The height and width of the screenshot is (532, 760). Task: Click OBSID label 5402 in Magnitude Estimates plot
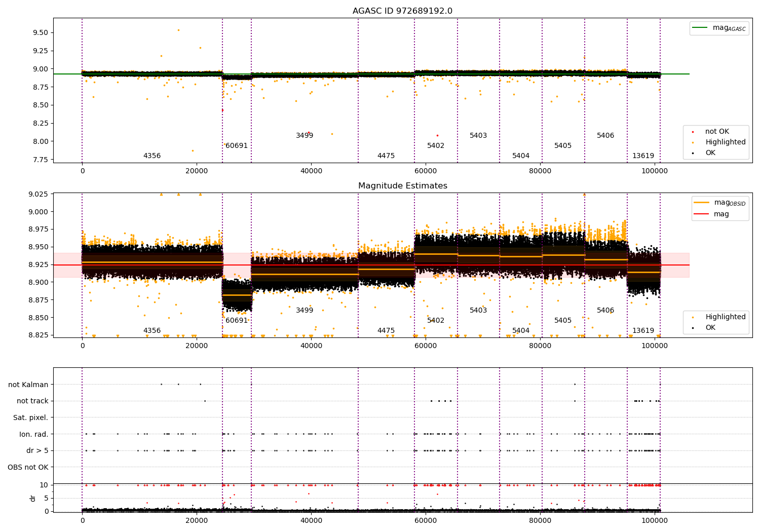click(x=436, y=321)
